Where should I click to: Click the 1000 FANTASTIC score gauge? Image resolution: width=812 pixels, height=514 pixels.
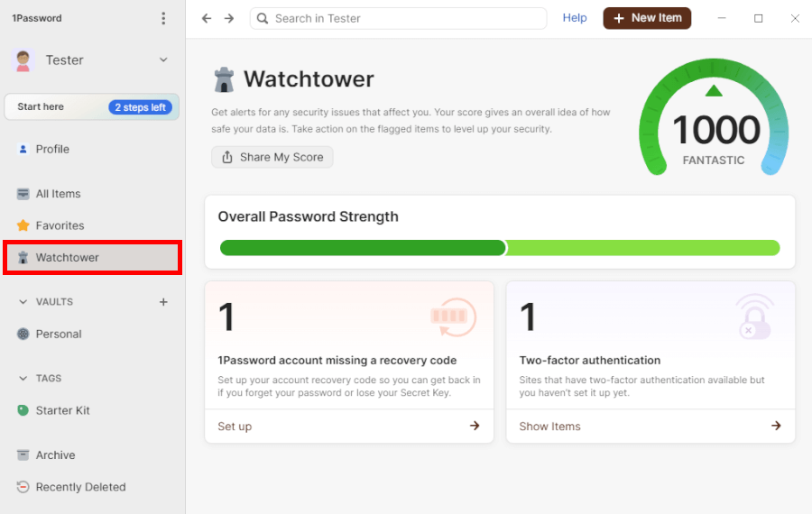pos(714,118)
